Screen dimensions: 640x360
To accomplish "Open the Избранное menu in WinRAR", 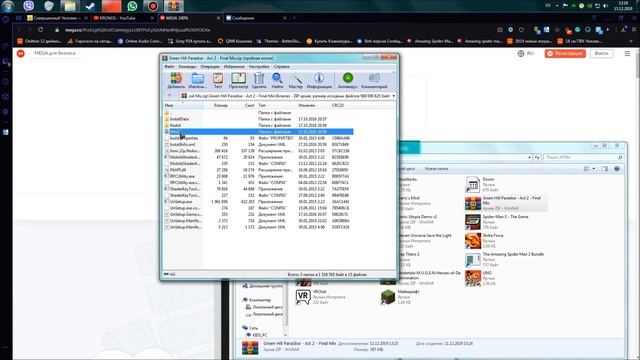I will tap(234, 67).
